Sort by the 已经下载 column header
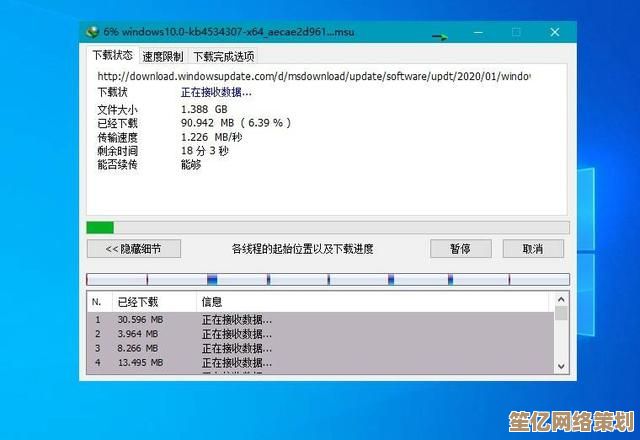 pos(138,301)
